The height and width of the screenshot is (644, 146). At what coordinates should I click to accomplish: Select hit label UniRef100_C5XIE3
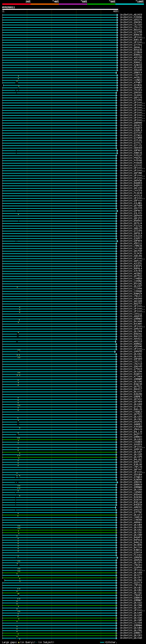(x=131, y=90)
